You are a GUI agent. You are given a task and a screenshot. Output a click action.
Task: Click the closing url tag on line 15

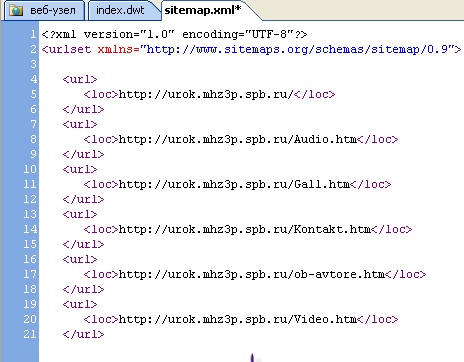click(x=83, y=244)
